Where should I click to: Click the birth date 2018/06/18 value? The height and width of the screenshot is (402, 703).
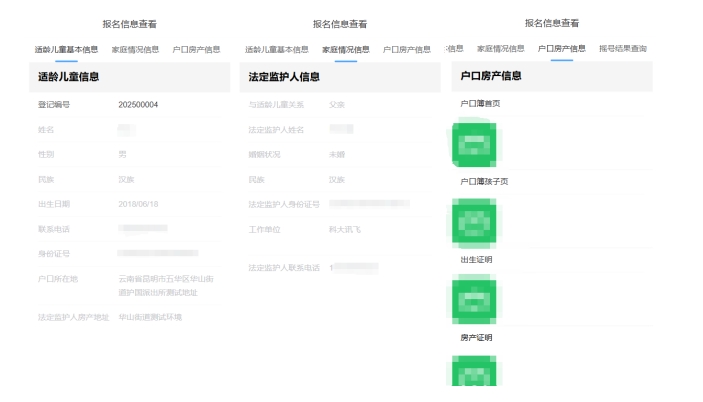[x=138, y=204]
